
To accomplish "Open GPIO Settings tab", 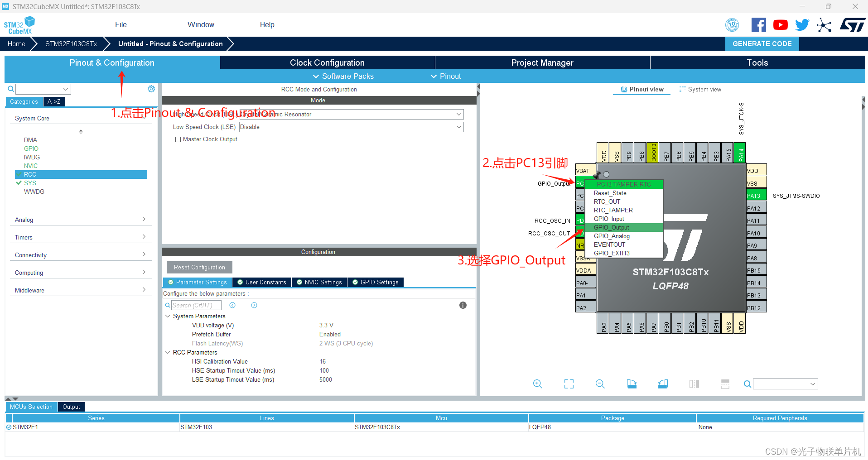I will point(376,282).
